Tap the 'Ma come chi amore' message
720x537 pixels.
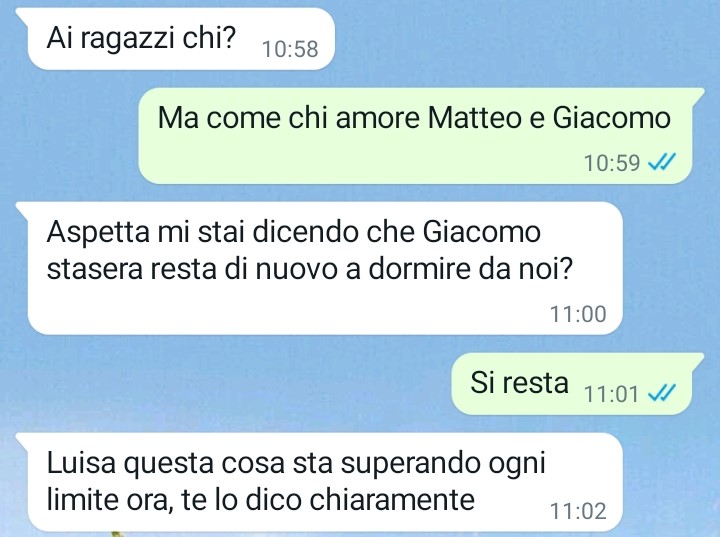[415, 136]
